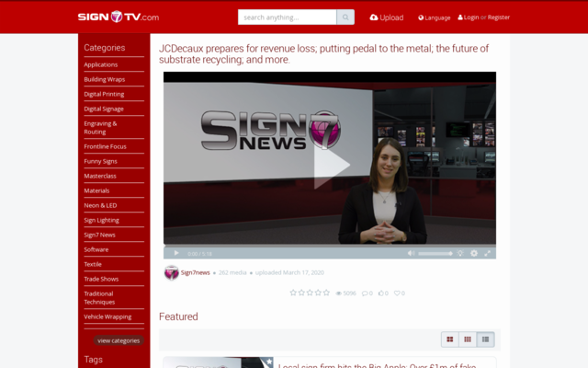This screenshot has height=368, width=588.
Task: Click the search anything input field
Action: 287,17
